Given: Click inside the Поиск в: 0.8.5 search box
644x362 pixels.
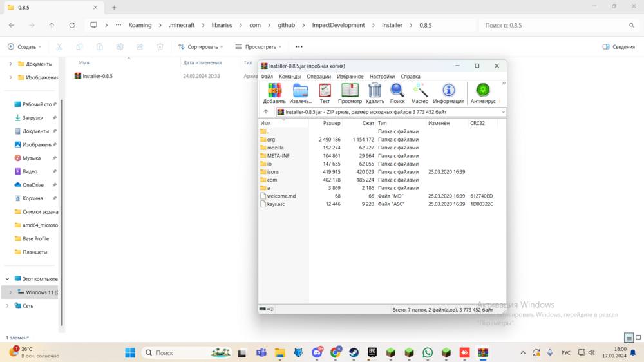Looking at the screenshot, I should coord(558,26).
